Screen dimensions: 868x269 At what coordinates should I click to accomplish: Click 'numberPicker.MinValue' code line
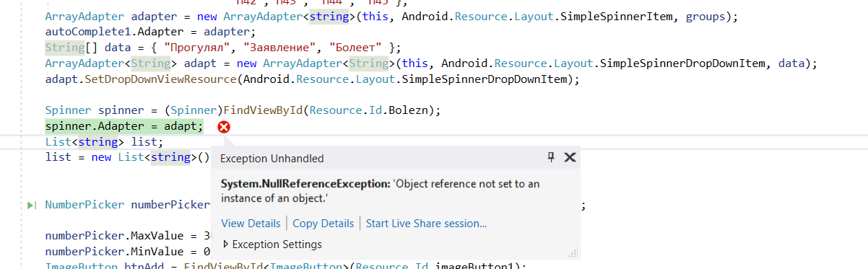[127, 252]
